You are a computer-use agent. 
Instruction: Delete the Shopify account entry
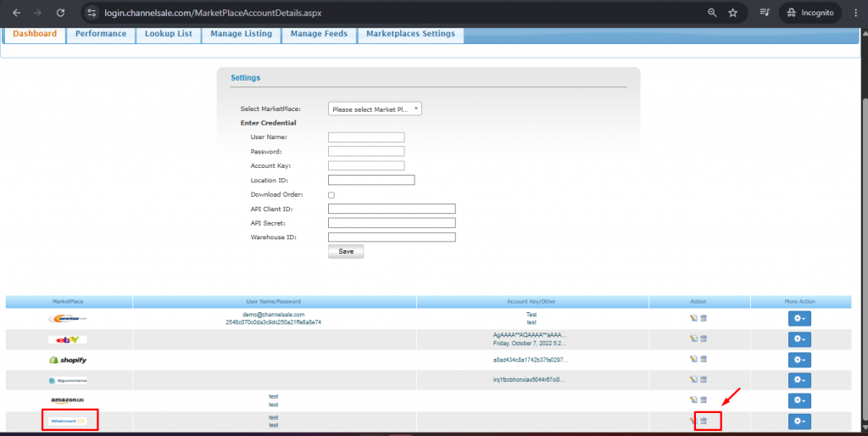pyautogui.click(x=704, y=359)
